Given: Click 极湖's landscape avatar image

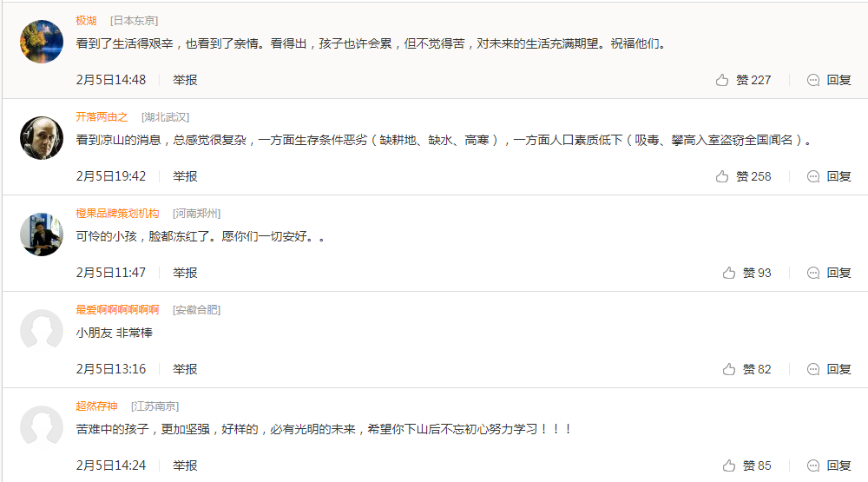Looking at the screenshot, I should [x=42, y=42].
